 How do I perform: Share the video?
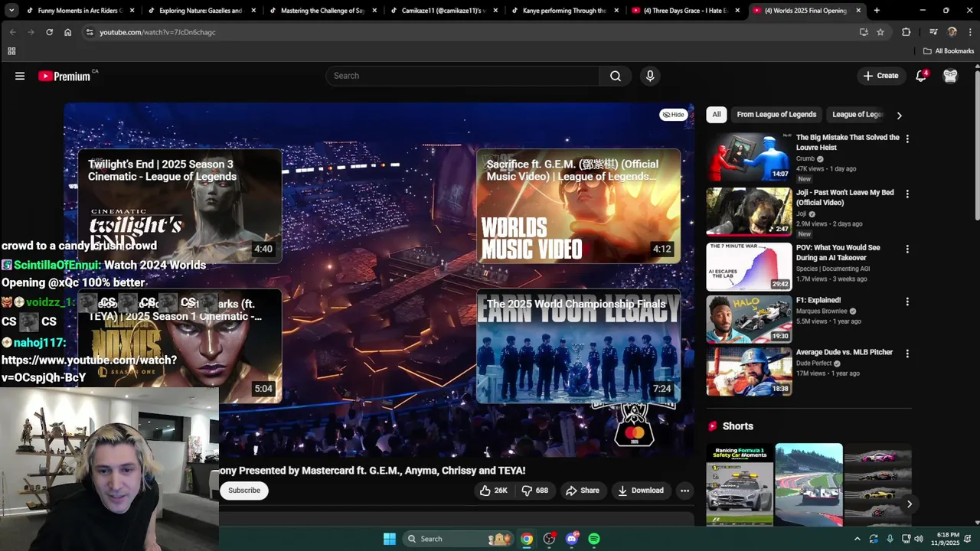point(583,491)
